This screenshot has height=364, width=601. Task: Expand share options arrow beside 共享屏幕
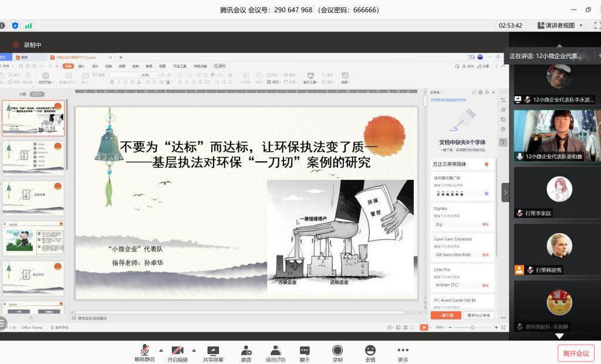(x=228, y=350)
